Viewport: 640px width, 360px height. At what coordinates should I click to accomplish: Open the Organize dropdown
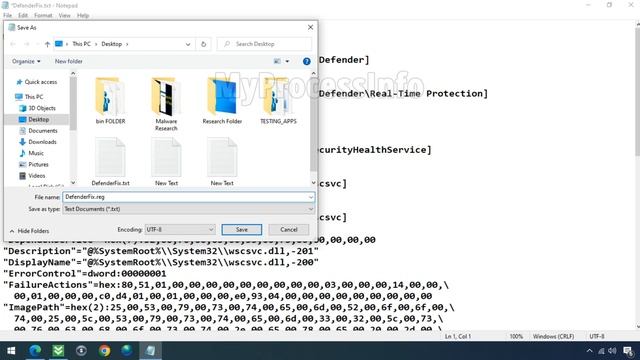[x=26, y=61]
